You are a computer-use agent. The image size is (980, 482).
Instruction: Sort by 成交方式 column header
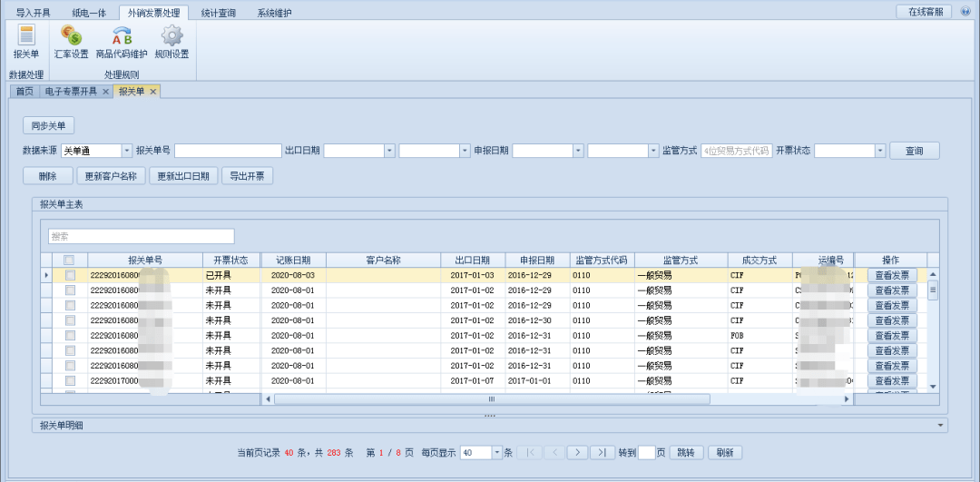click(x=759, y=261)
